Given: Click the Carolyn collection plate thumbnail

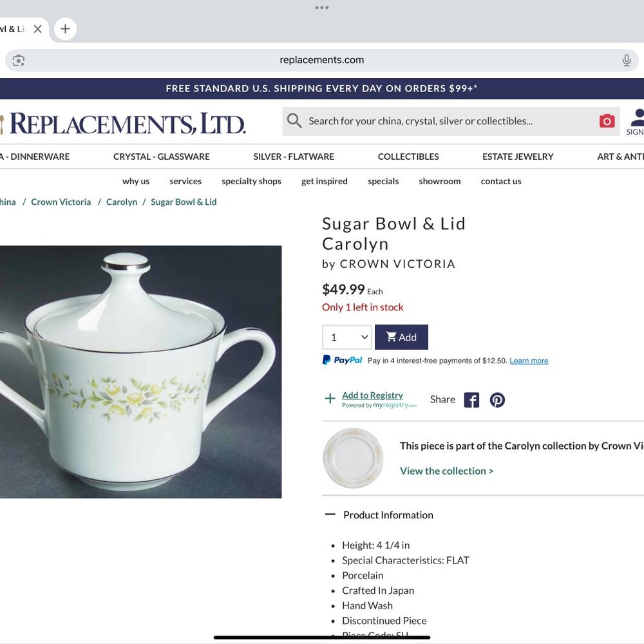Looking at the screenshot, I should [x=353, y=458].
